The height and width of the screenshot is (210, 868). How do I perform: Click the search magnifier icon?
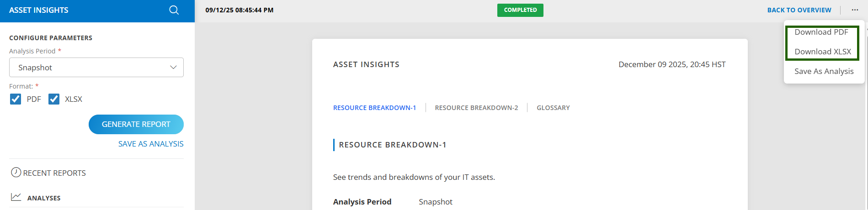click(174, 10)
